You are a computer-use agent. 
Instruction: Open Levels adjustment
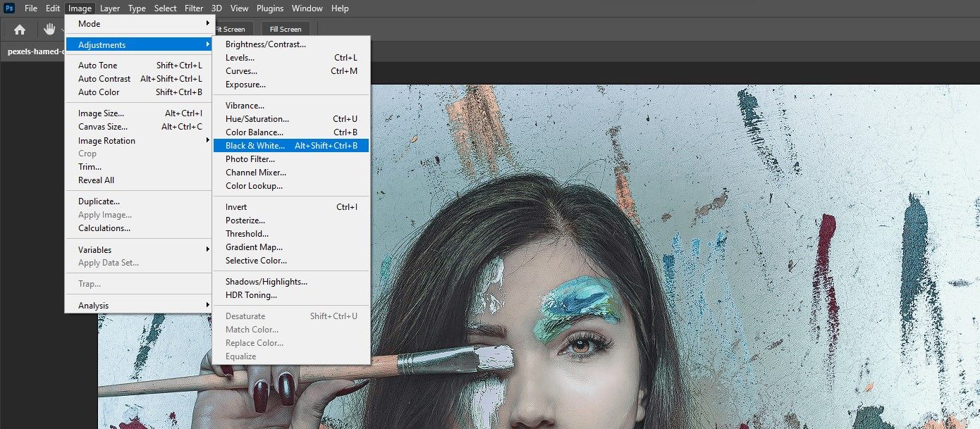[x=291, y=58]
